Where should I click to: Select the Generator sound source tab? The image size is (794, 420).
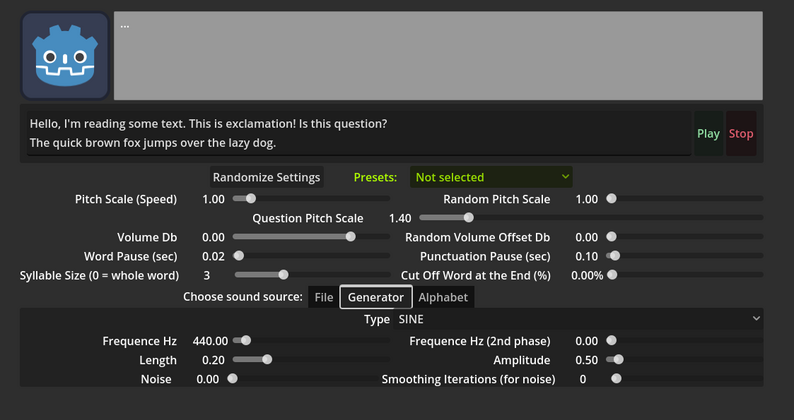pos(376,297)
